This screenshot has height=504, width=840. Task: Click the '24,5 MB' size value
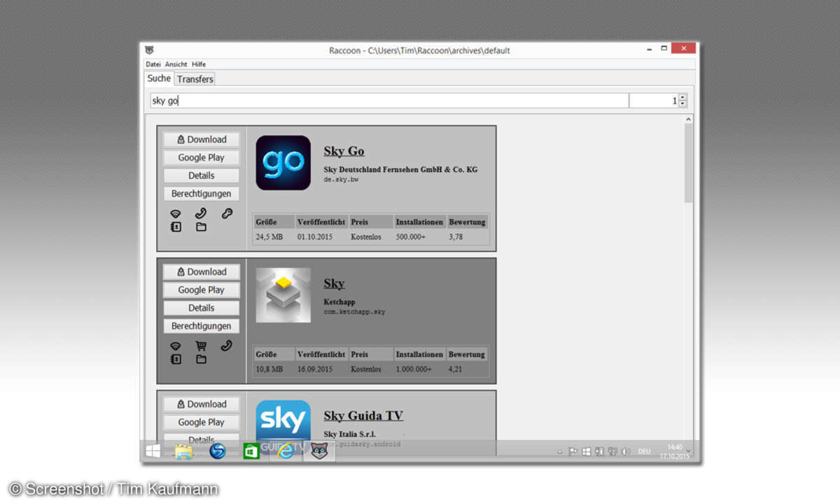[x=269, y=237]
